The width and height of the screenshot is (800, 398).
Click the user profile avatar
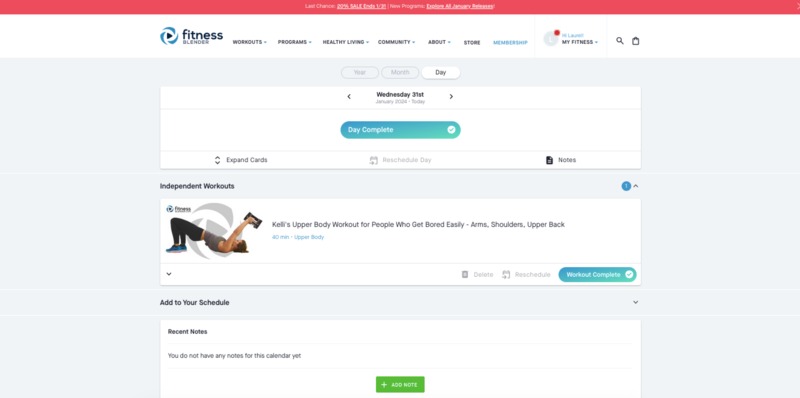551,38
